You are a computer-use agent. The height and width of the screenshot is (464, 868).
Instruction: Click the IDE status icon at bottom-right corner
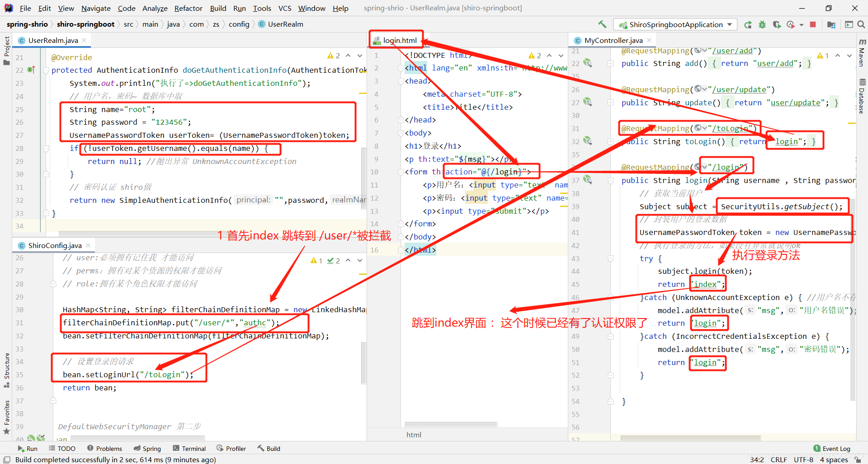(x=858, y=459)
